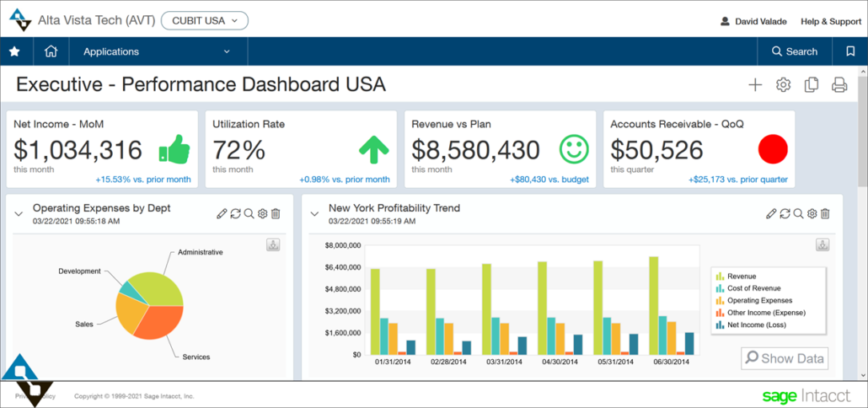Screen dimensions: 868x408
Task: Click the 72% Utilization Rate value
Action: point(238,150)
